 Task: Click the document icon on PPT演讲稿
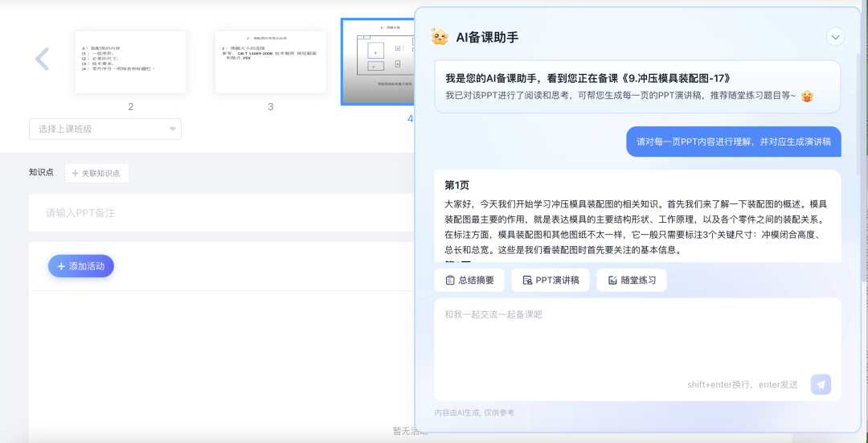(x=527, y=281)
